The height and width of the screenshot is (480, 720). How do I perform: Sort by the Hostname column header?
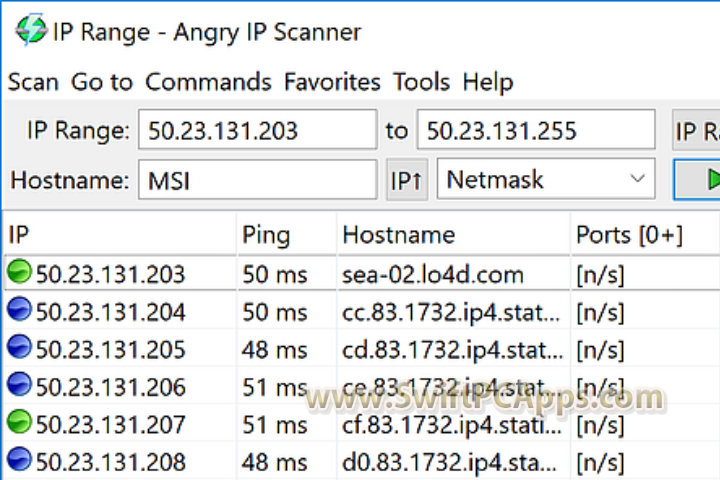pyautogui.click(x=454, y=234)
